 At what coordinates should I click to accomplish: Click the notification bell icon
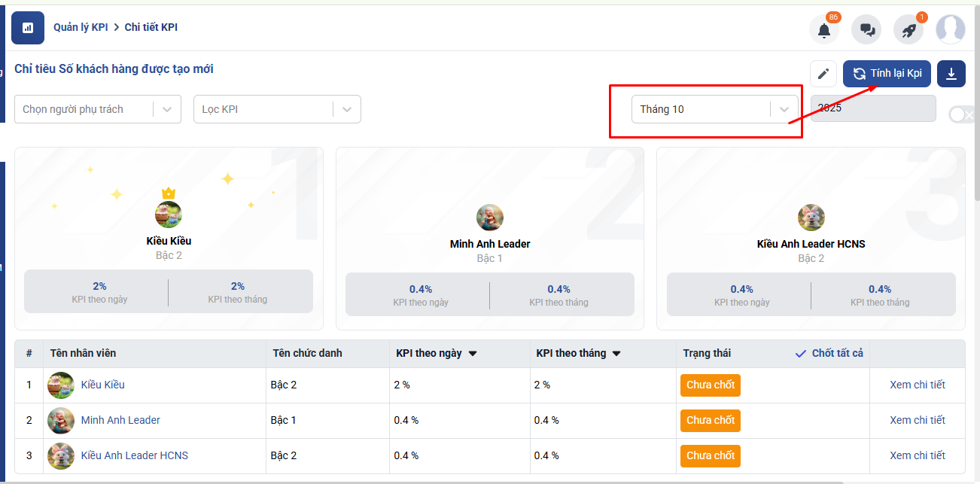[823, 30]
